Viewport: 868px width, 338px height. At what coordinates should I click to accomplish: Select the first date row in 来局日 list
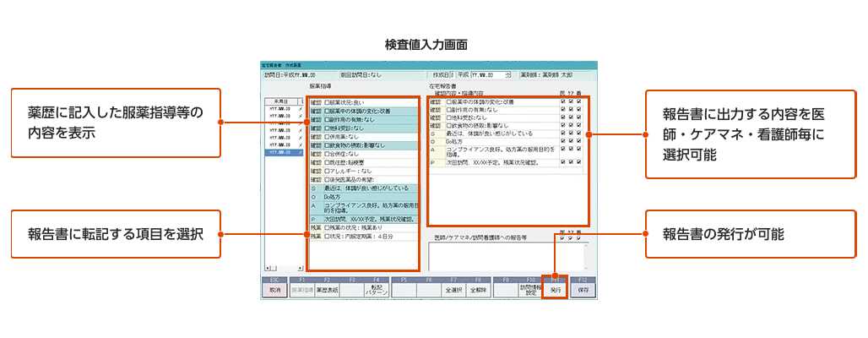(x=281, y=108)
